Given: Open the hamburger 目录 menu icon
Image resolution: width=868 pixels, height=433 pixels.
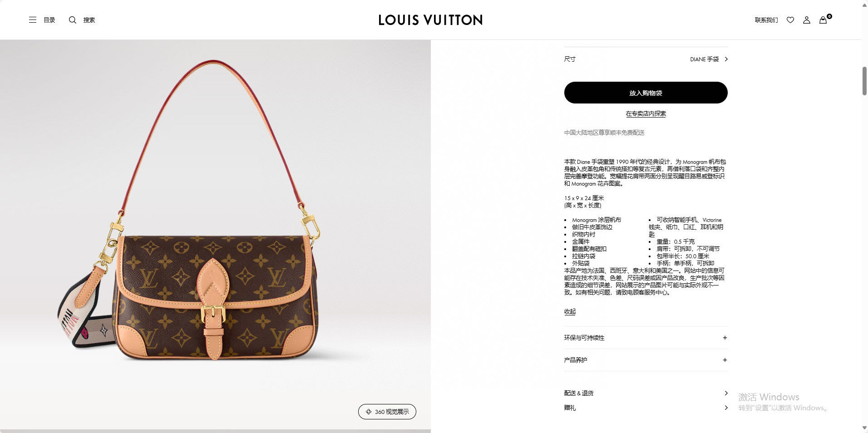Looking at the screenshot, I should (33, 20).
